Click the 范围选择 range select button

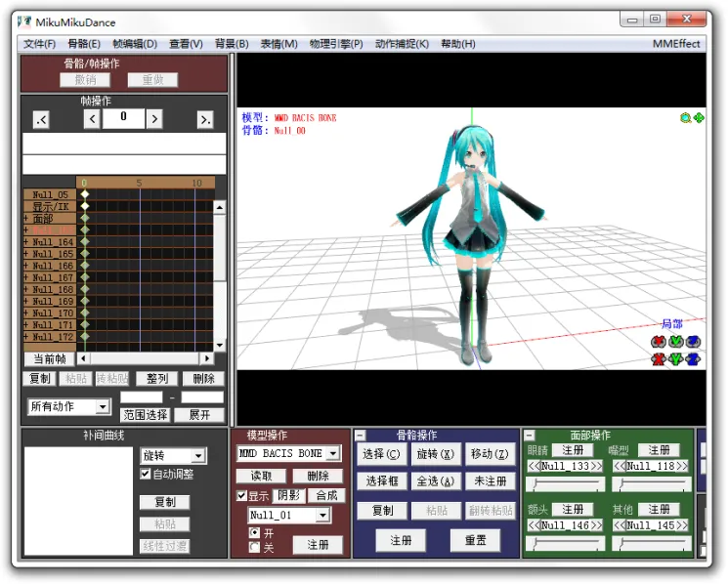(x=146, y=415)
